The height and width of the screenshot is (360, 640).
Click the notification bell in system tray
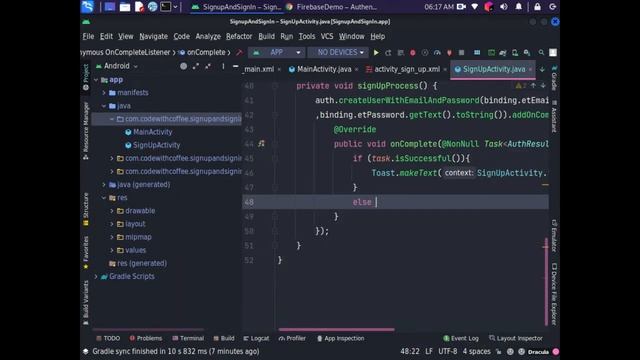click(518, 7)
